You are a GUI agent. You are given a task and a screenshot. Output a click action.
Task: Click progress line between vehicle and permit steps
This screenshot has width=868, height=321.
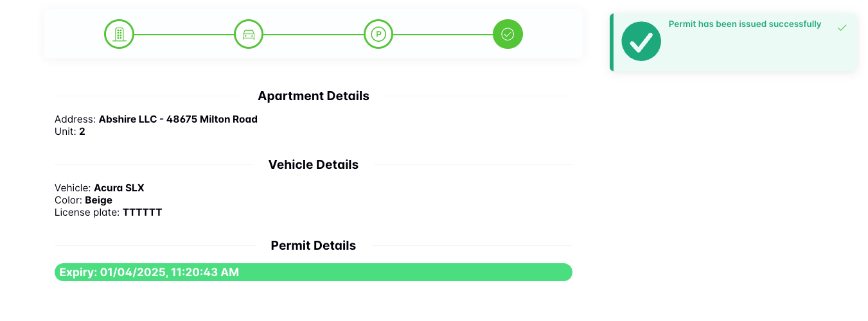pos(314,34)
